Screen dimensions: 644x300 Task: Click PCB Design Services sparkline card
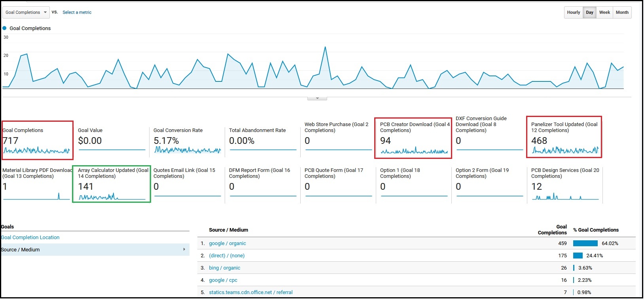point(564,196)
